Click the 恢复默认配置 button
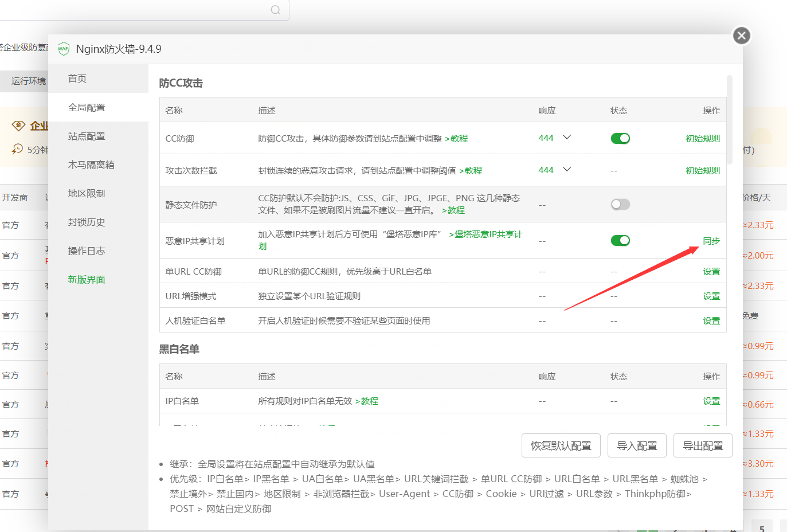 click(561, 445)
